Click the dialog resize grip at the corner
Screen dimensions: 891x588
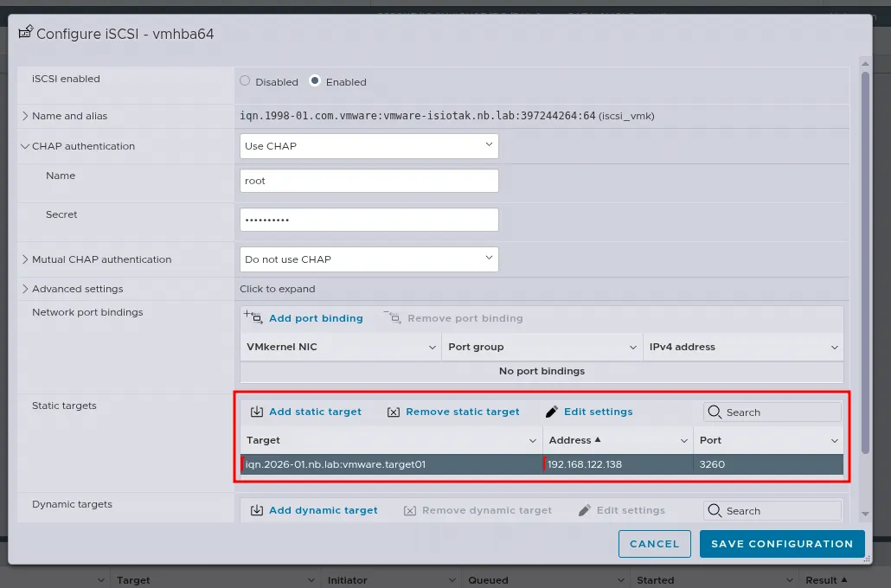point(867,559)
